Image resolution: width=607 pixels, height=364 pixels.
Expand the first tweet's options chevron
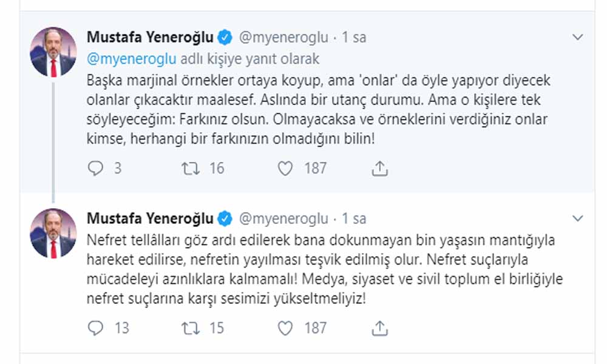click(x=578, y=38)
